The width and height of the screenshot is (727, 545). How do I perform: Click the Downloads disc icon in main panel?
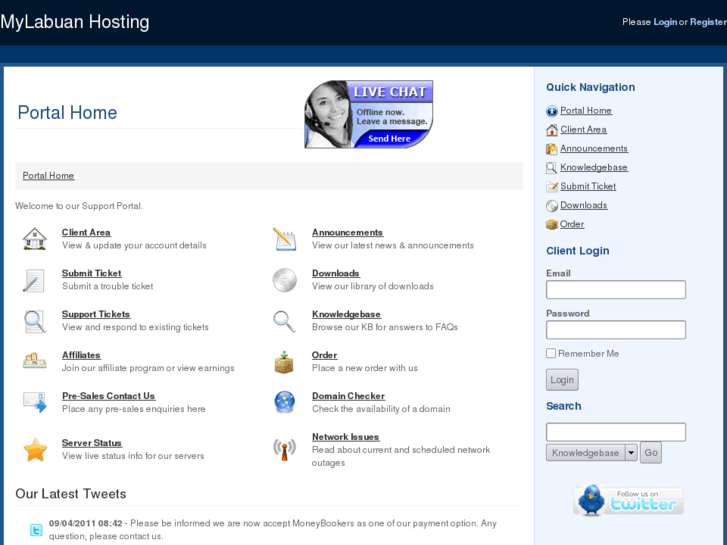click(284, 280)
